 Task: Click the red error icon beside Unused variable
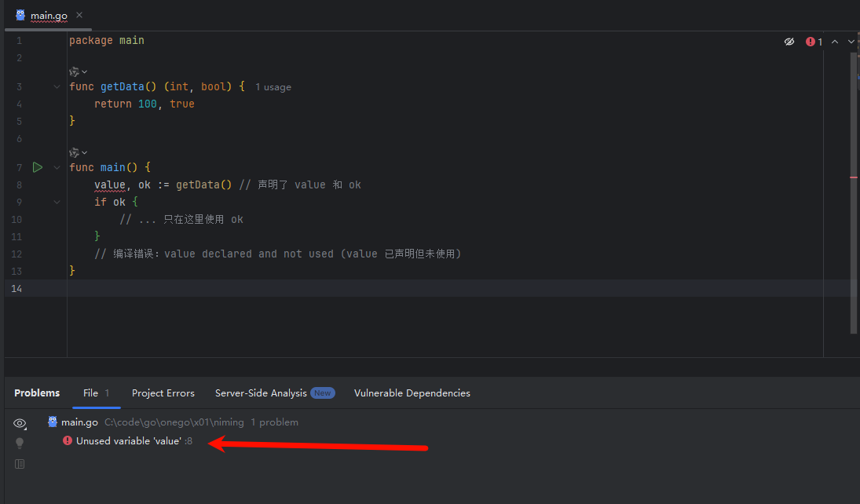pos(68,440)
